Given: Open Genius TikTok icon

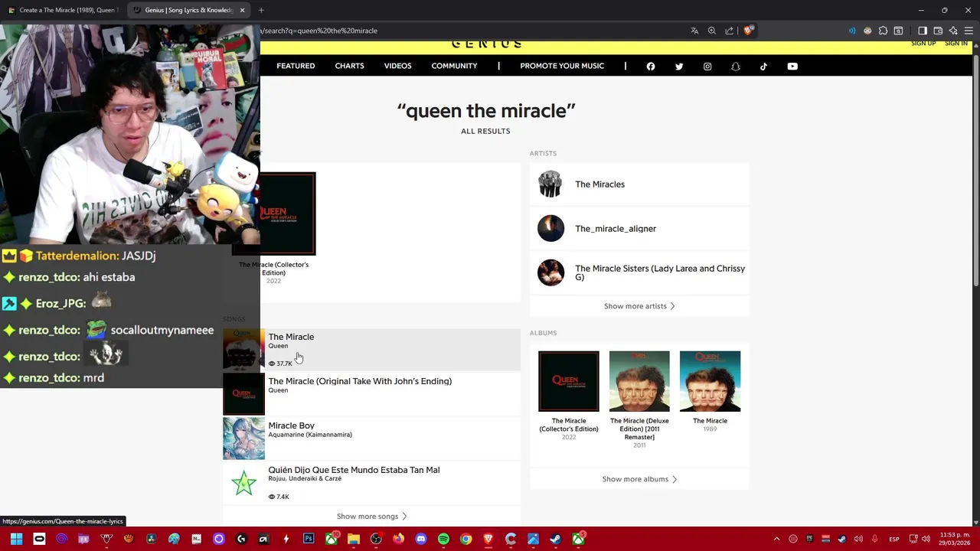Looking at the screenshot, I should pos(763,67).
